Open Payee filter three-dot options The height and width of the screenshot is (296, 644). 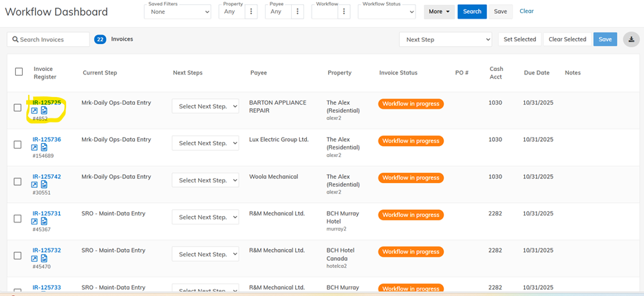(x=297, y=12)
